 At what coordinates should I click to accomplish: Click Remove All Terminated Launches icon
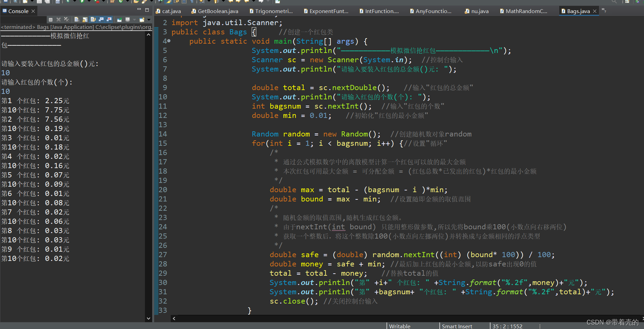coord(66,20)
